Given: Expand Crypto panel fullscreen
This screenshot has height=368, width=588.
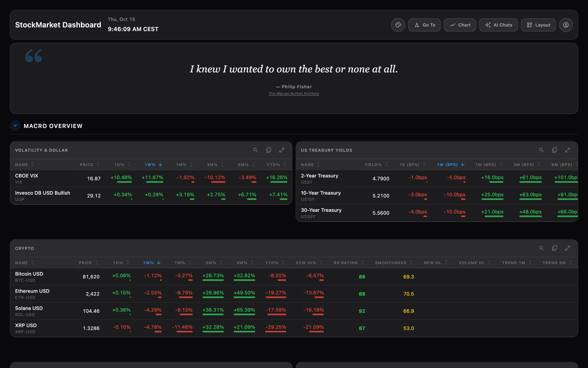Looking at the screenshot, I should (567, 248).
